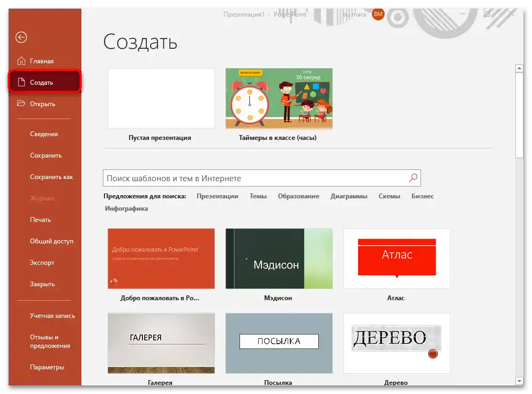Image resolution: width=532 pixels, height=394 pixels.
Task: Click the scrollbar up arrow
Action: click(x=518, y=68)
